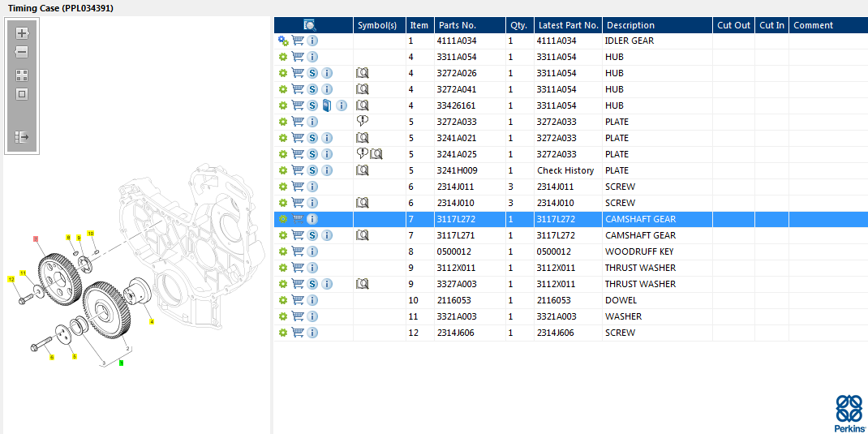Sort by Qty. column header

pyautogui.click(x=520, y=25)
